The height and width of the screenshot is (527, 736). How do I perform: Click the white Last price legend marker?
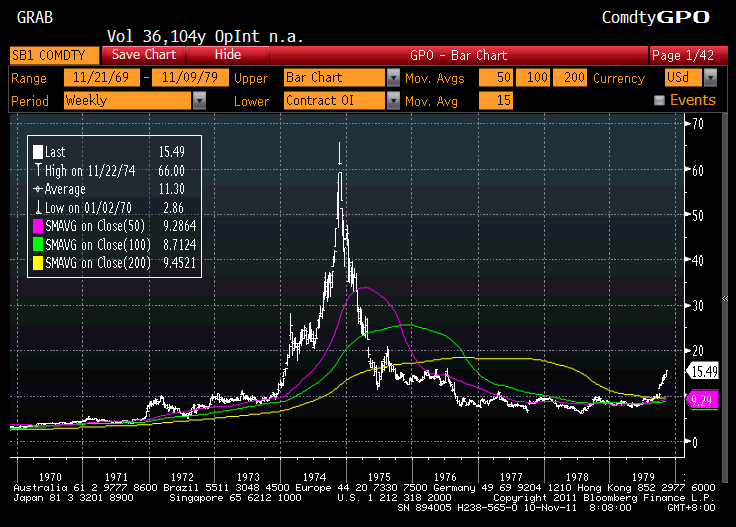(38, 152)
